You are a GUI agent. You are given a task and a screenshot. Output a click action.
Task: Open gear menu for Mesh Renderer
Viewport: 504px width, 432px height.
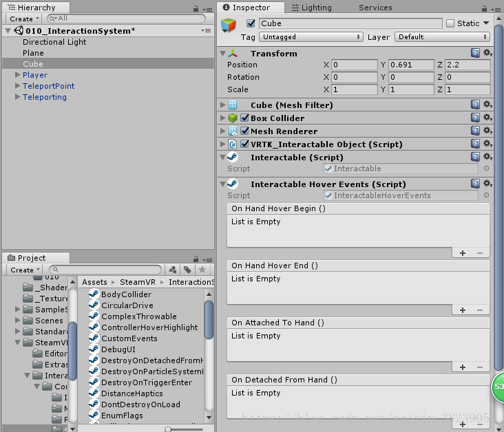tap(487, 131)
